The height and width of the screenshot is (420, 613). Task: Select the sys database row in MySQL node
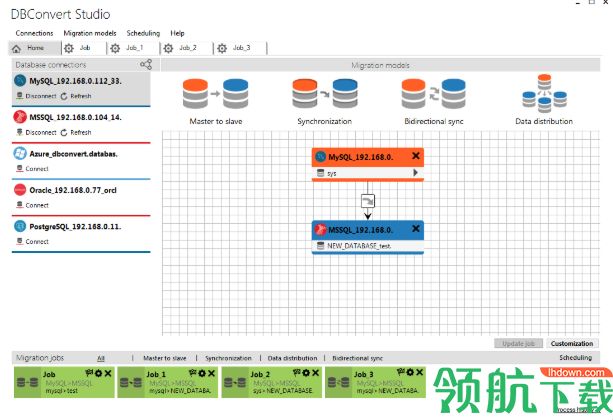367,173
